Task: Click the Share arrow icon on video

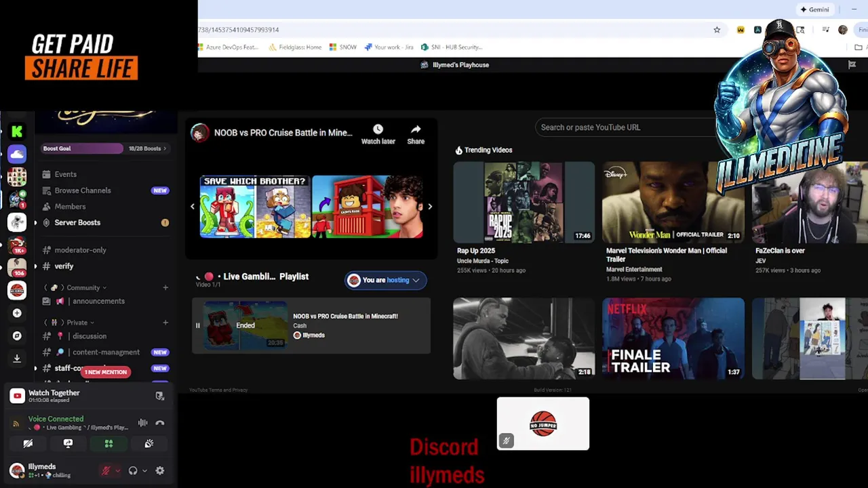Action: pyautogui.click(x=416, y=129)
